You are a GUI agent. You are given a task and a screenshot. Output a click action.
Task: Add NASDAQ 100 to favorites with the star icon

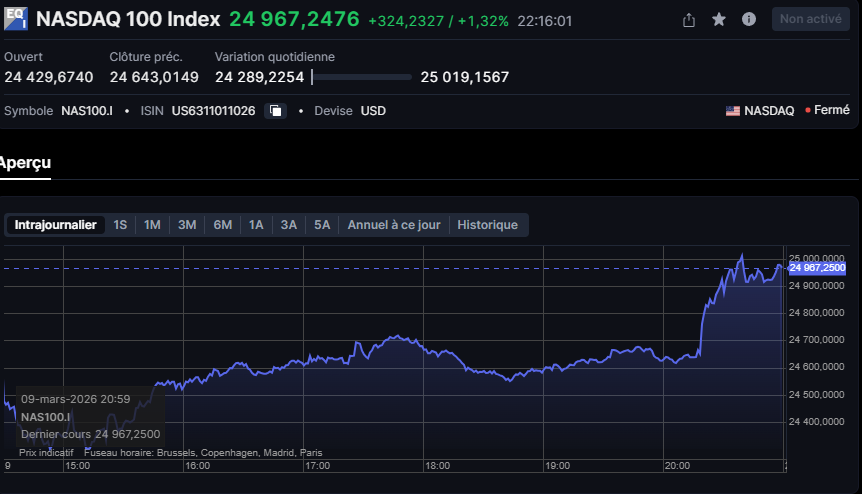(719, 20)
